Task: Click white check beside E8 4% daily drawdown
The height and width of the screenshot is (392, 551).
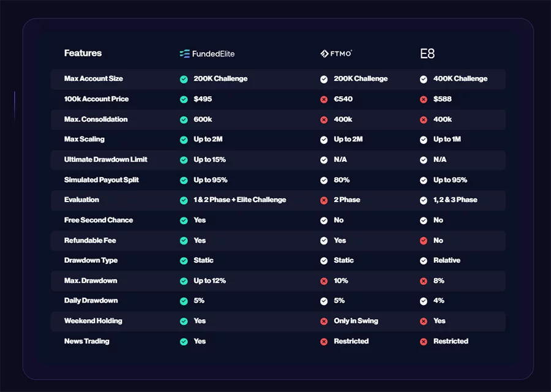Action: point(424,301)
